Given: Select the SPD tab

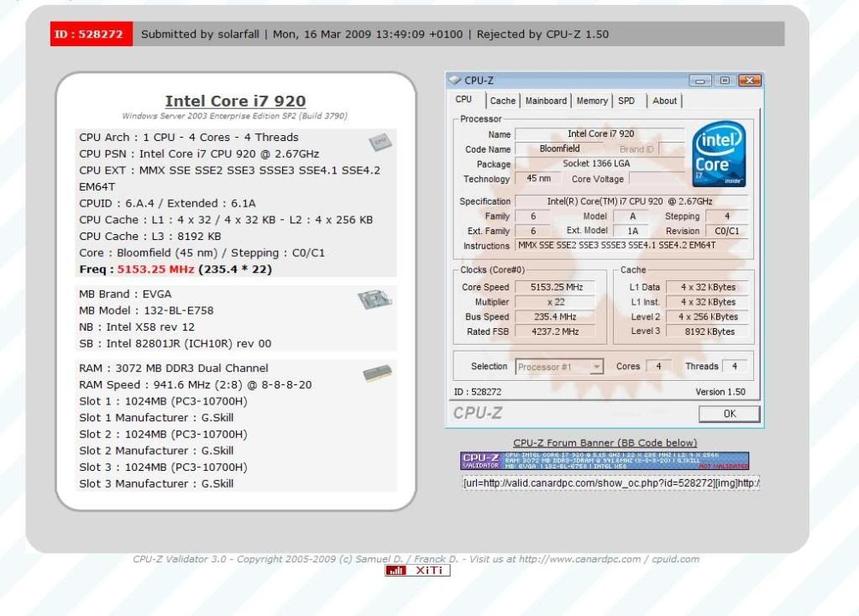Looking at the screenshot, I should pos(626,101).
